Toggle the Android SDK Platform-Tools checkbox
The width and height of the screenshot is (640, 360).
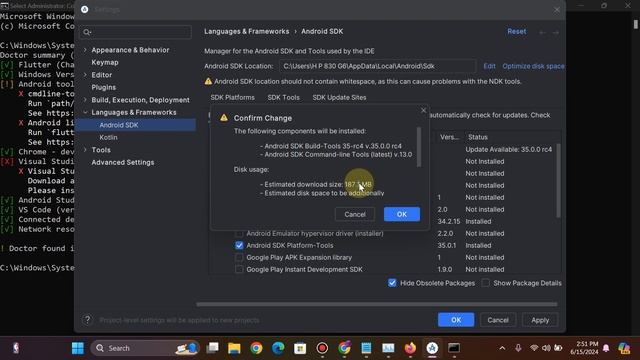pyautogui.click(x=239, y=245)
